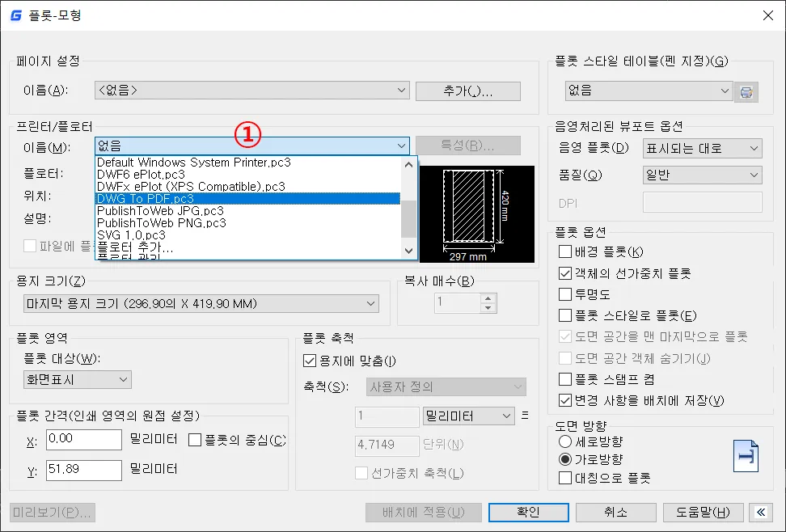Collapse the dialog with the double-chevron button
The width and height of the screenshot is (786, 532).
point(761,512)
